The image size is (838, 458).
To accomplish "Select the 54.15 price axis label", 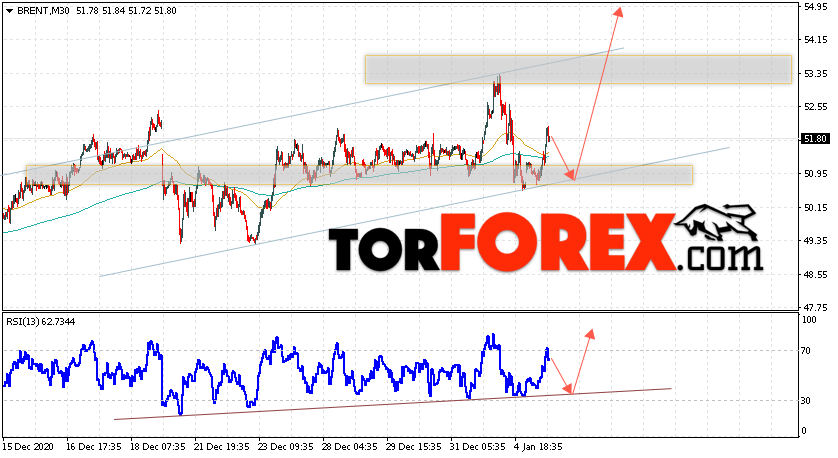I will (x=815, y=40).
